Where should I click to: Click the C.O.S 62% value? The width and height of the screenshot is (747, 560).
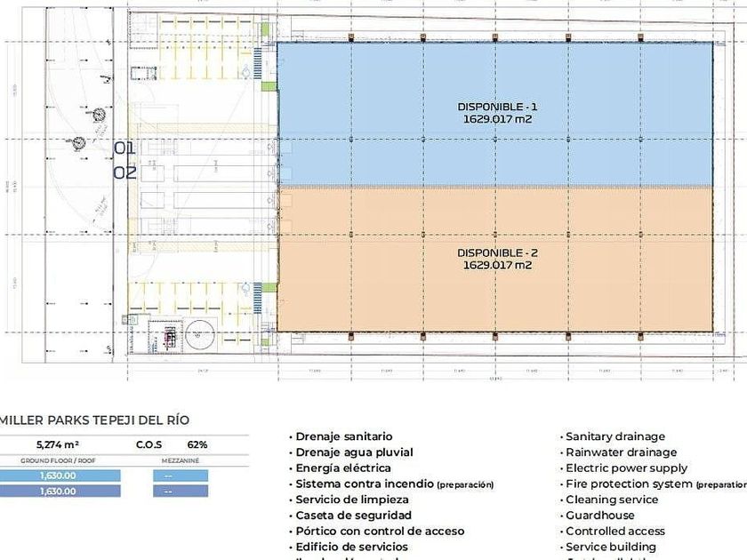[172, 444]
